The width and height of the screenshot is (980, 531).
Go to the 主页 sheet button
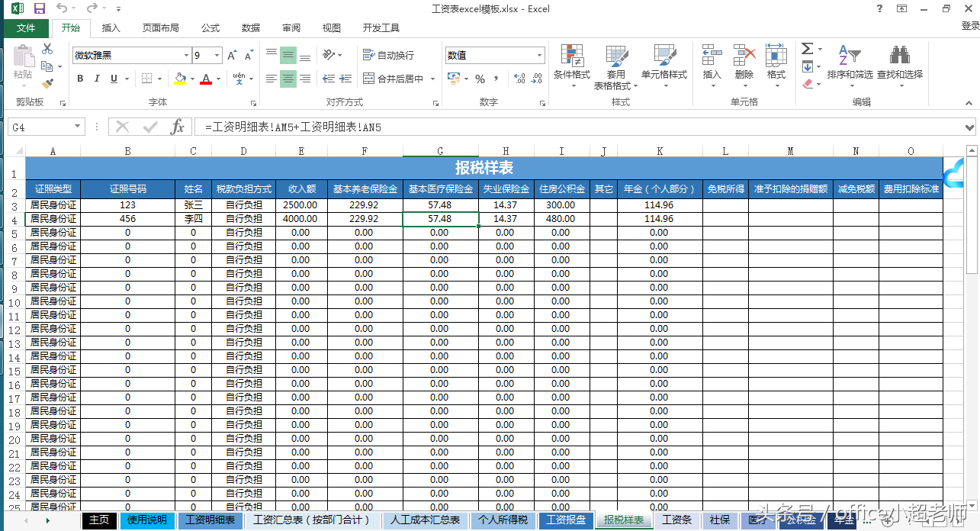99,520
